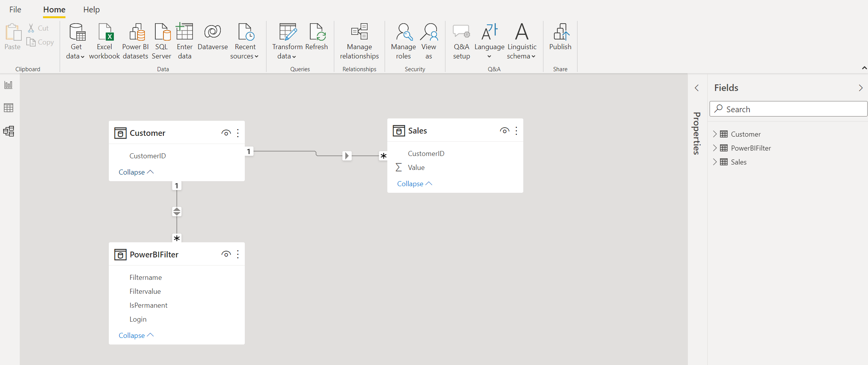Collapse the PowerBIFilter table card
868x365 pixels.
(x=136, y=336)
